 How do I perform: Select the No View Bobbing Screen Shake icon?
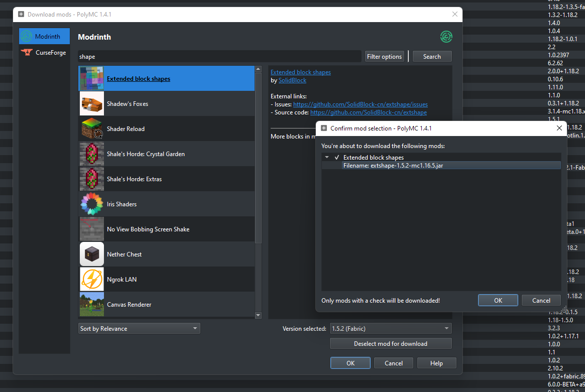[x=91, y=229]
